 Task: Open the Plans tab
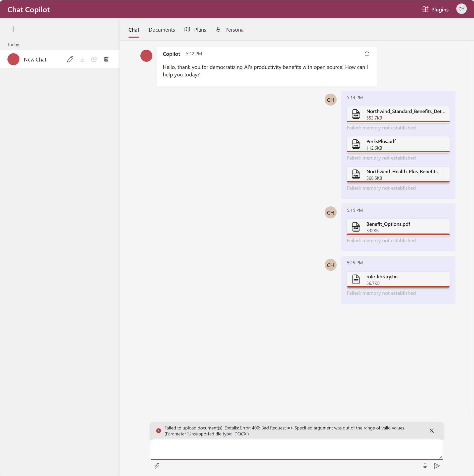[195, 30]
